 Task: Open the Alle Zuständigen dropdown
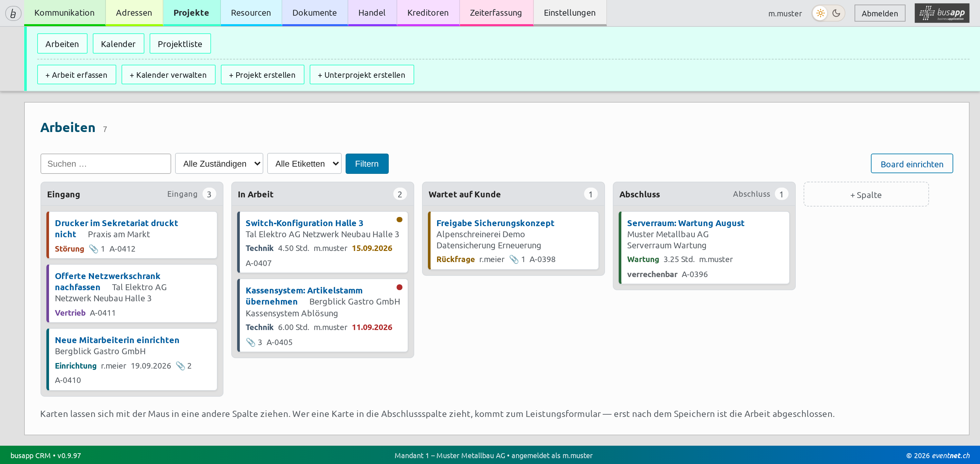pos(219,164)
